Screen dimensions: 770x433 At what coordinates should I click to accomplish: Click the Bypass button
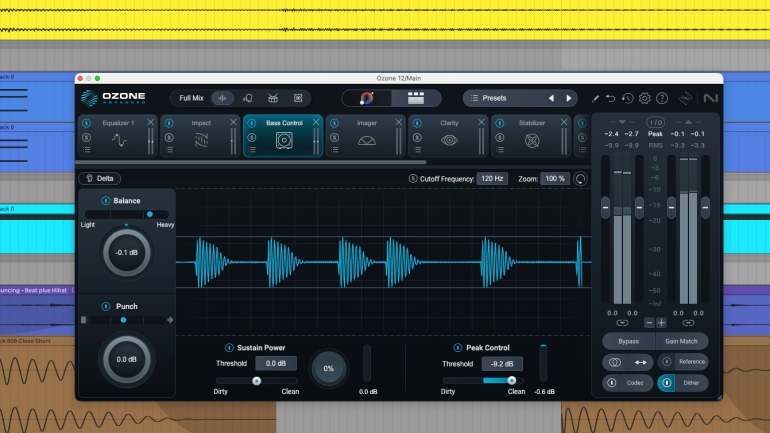628,341
